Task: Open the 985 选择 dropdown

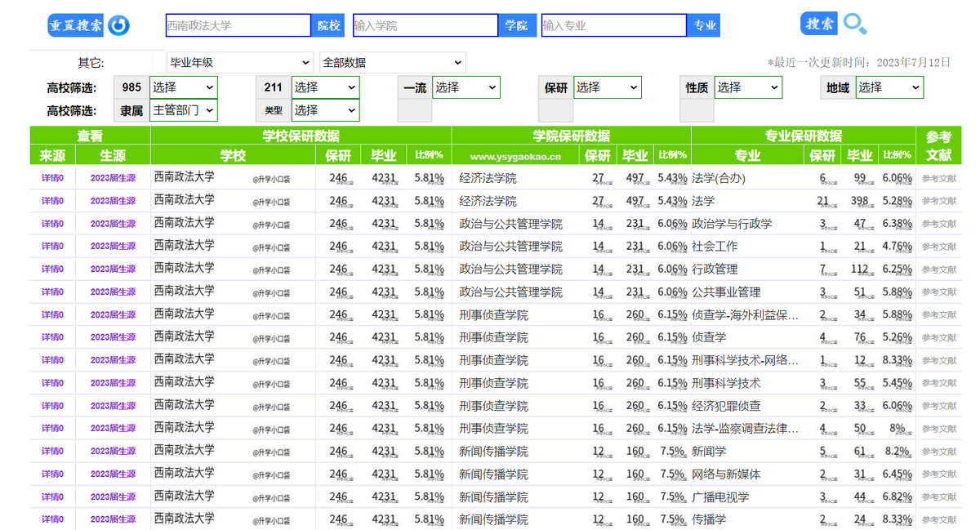Action: pyautogui.click(x=184, y=87)
